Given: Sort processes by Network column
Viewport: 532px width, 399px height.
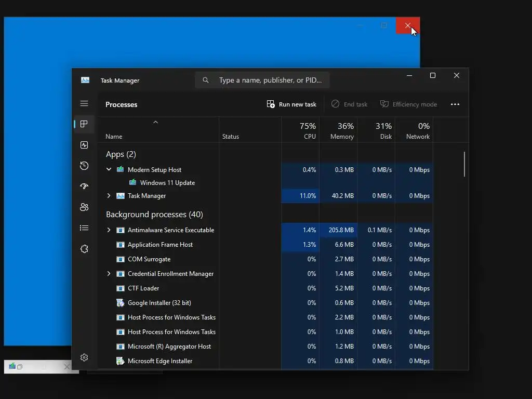Looking at the screenshot, I should [414, 130].
